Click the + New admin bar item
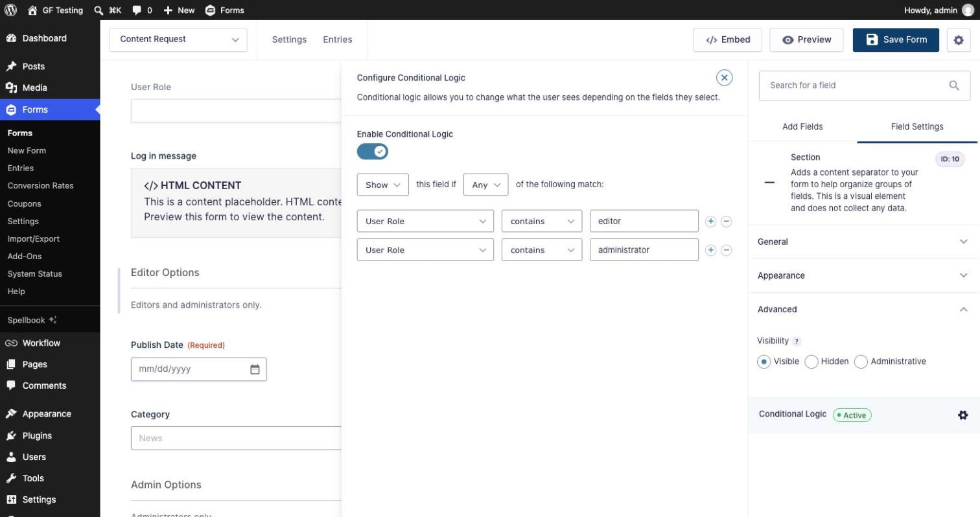The image size is (980, 517). click(179, 10)
